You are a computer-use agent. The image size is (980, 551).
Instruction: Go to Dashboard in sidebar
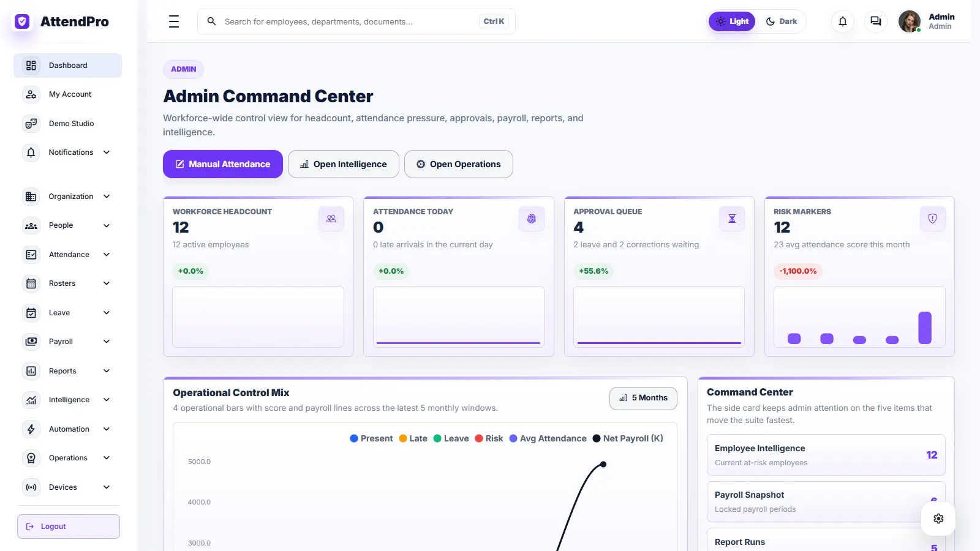tap(67, 66)
